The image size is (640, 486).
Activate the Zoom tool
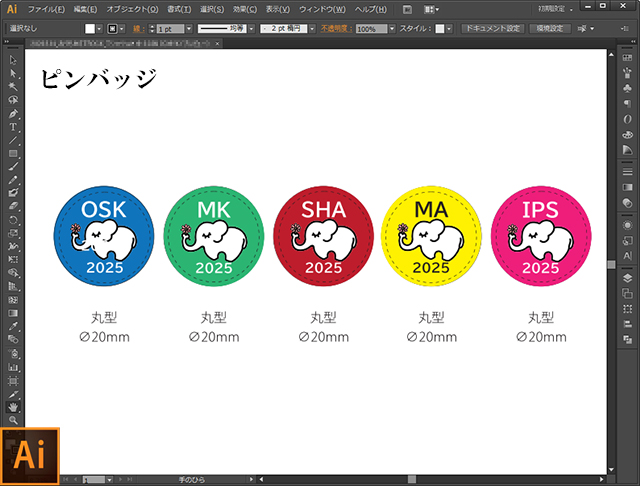click(x=13, y=420)
